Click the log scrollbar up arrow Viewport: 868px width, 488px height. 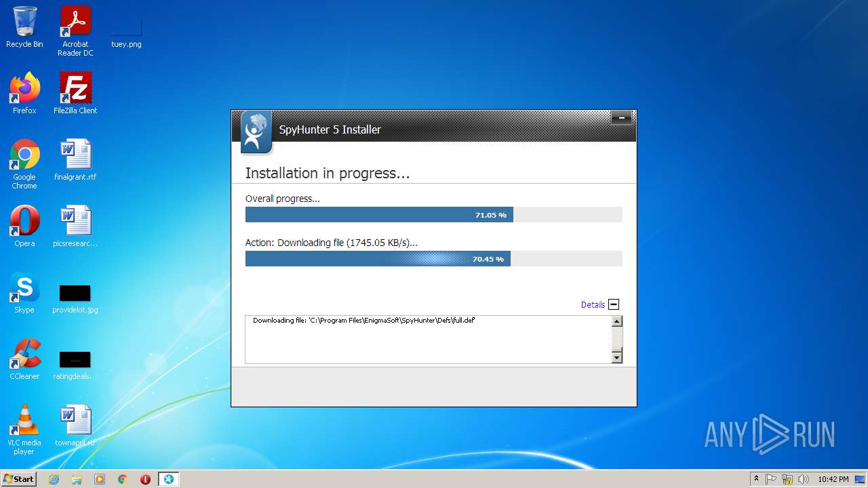tap(617, 321)
